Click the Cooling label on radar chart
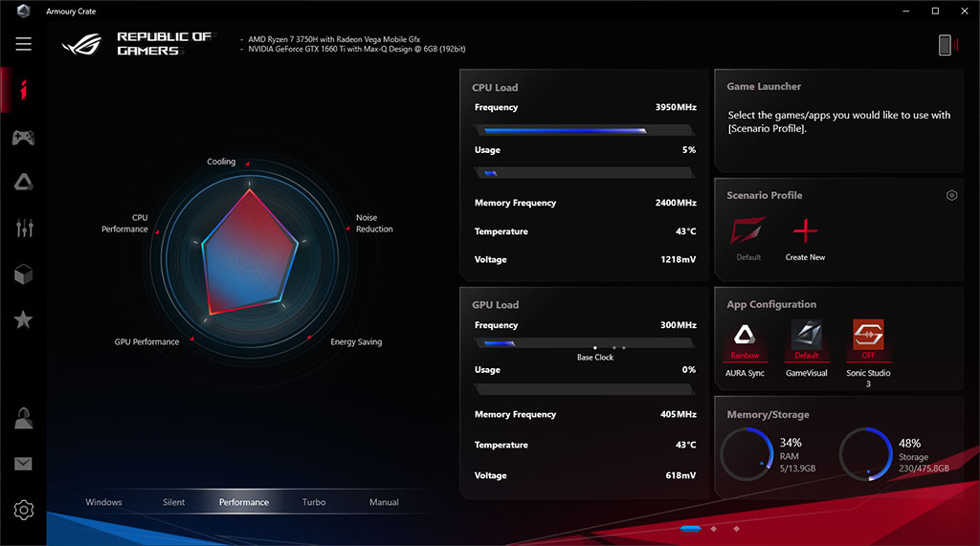Viewport: 980px width, 546px height. coord(221,162)
